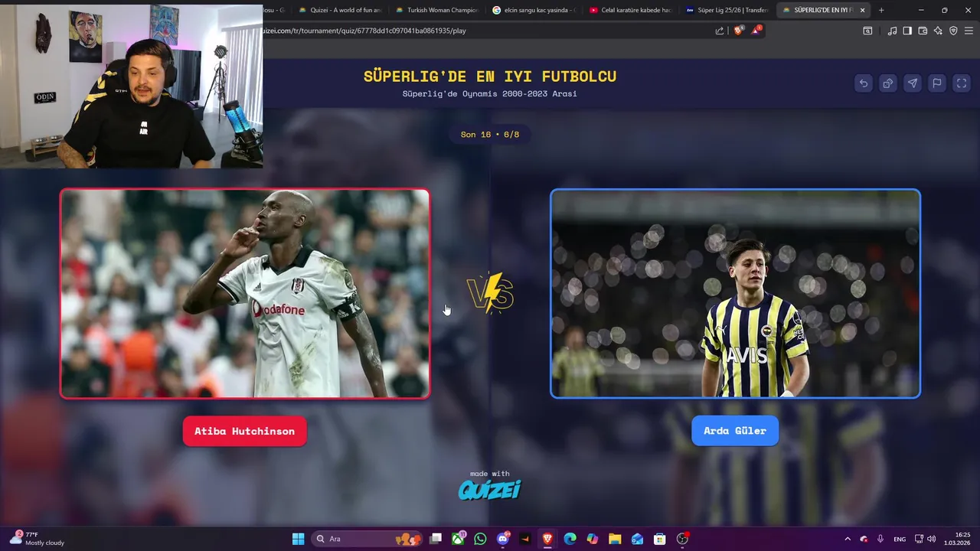This screenshot has width=980, height=551.
Task: Expand the system tray hidden icons chevron
Action: click(848, 539)
